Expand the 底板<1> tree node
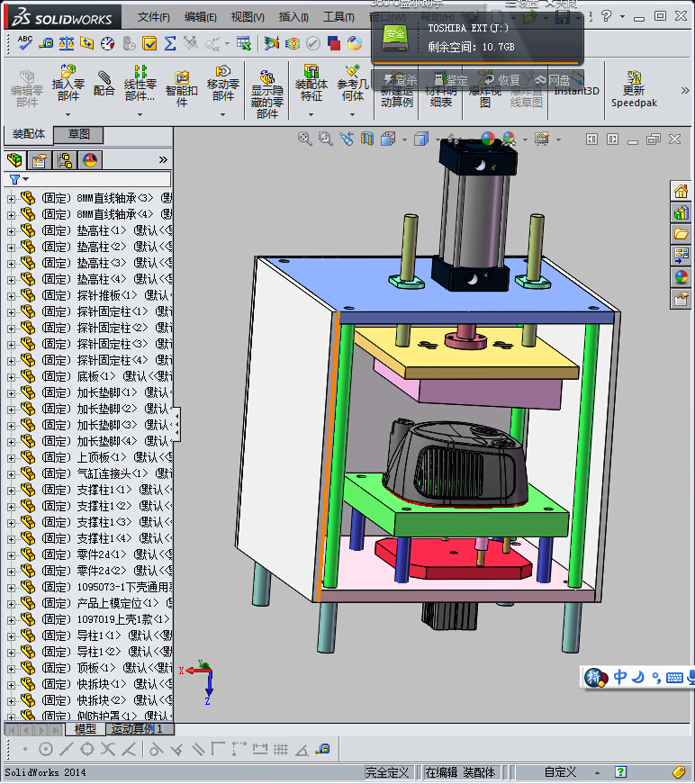 (x=11, y=377)
